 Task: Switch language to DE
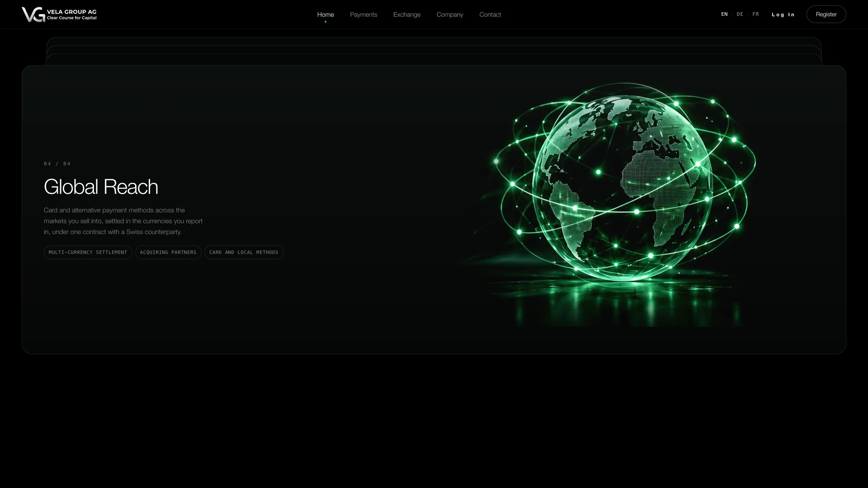tap(740, 14)
